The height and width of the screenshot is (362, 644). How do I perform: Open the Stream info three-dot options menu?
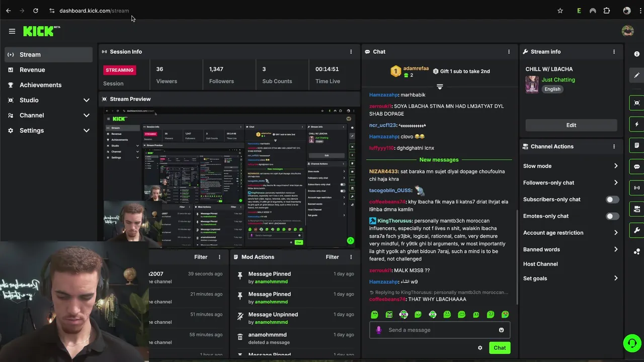pos(614,52)
